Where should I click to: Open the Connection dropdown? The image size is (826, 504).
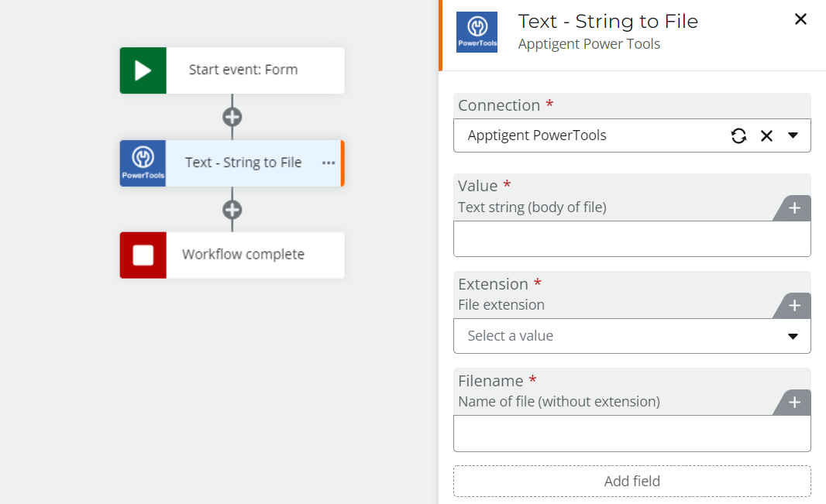793,135
